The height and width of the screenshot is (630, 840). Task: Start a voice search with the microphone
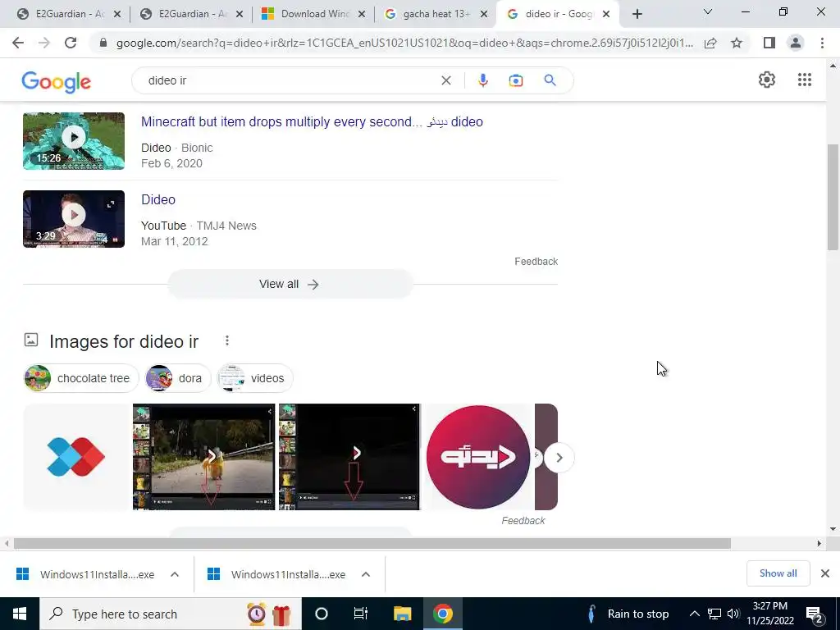482,80
